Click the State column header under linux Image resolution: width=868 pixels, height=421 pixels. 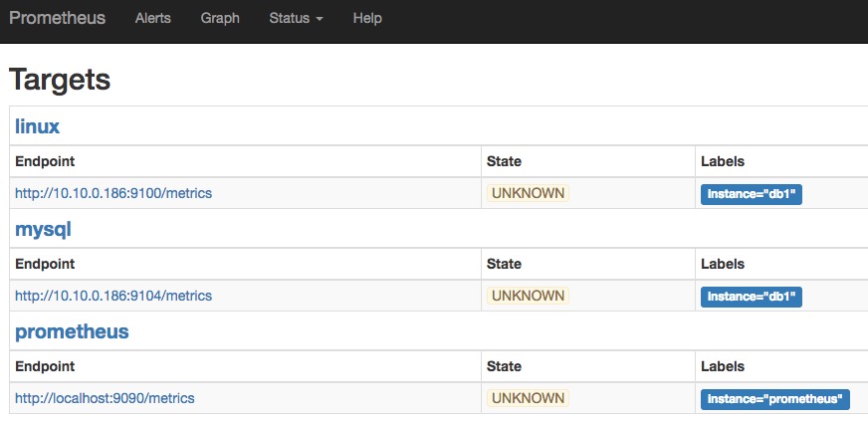504,161
